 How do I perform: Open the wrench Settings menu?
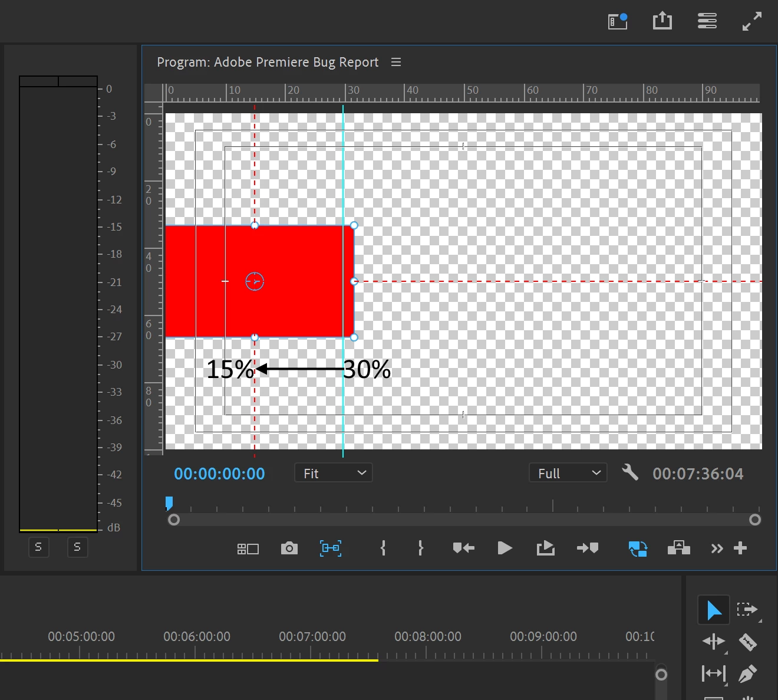[630, 472]
